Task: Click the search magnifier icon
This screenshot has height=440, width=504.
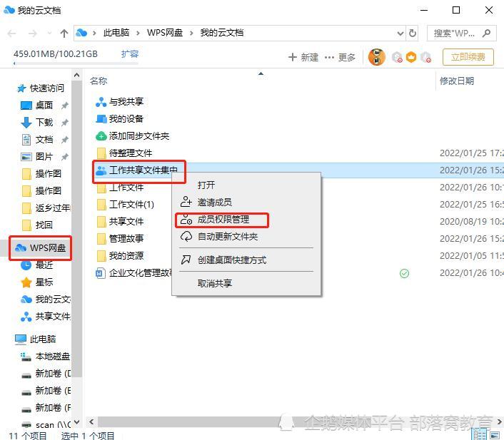Action: pos(487,33)
